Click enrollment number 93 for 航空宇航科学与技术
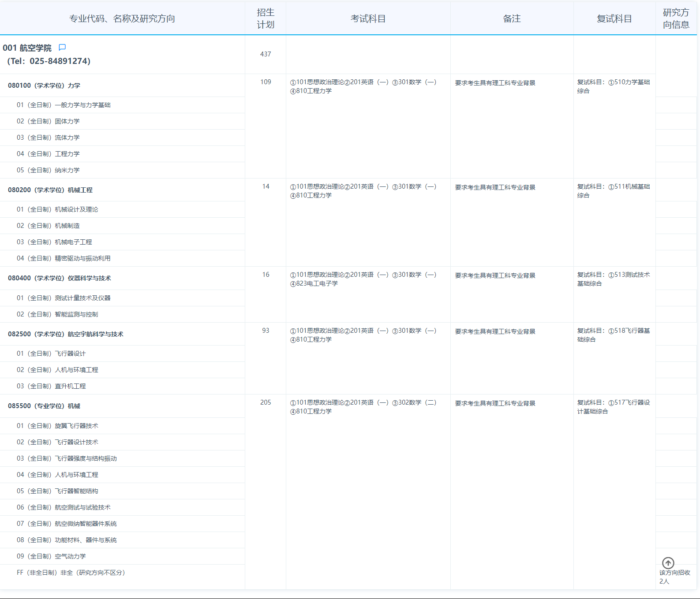The image size is (700, 599). click(x=266, y=331)
